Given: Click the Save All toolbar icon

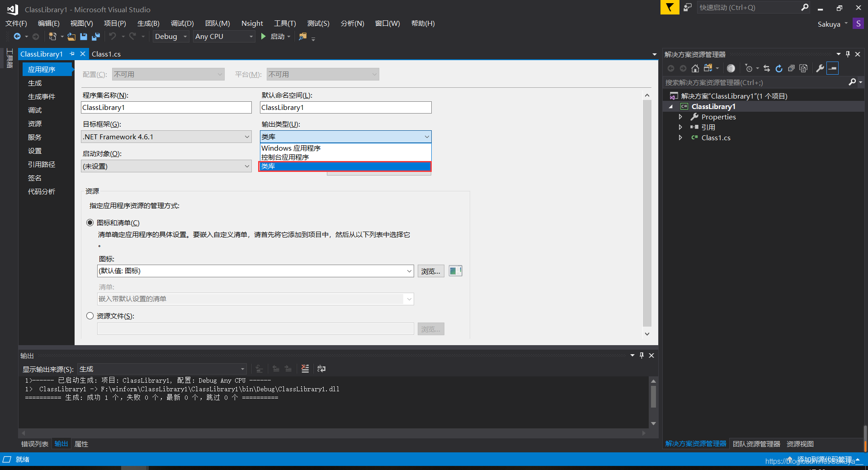Looking at the screenshot, I should [96, 37].
